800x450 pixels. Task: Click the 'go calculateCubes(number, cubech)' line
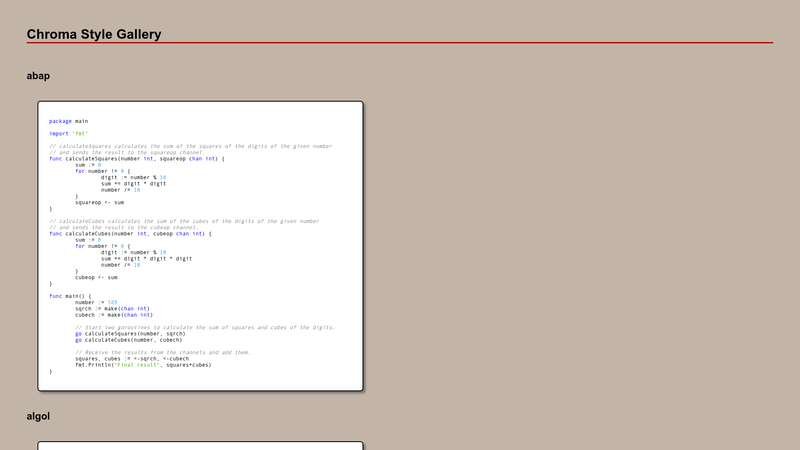click(x=129, y=340)
